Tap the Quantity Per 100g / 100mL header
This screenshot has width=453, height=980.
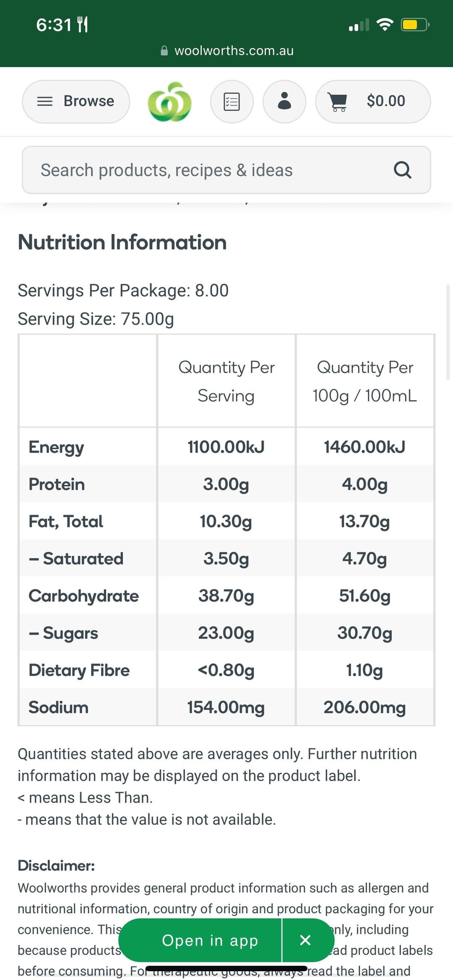pos(364,381)
